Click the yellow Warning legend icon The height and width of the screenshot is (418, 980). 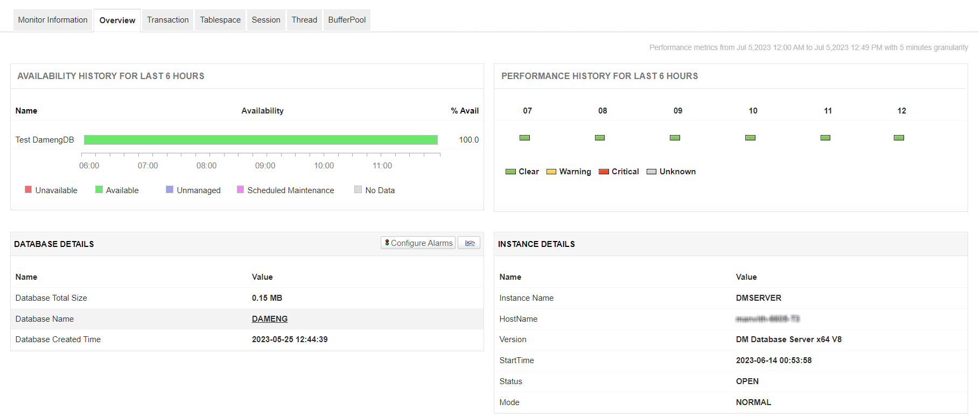pyautogui.click(x=551, y=172)
